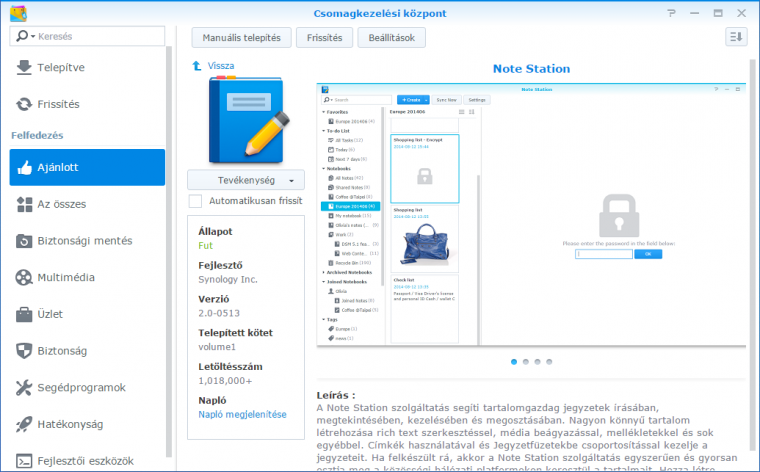Enable Automatikusan frissít checkbox

(195, 201)
